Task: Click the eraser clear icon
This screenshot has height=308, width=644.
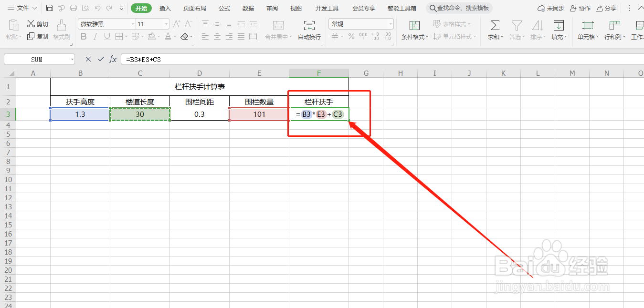Action: click(184, 36)
